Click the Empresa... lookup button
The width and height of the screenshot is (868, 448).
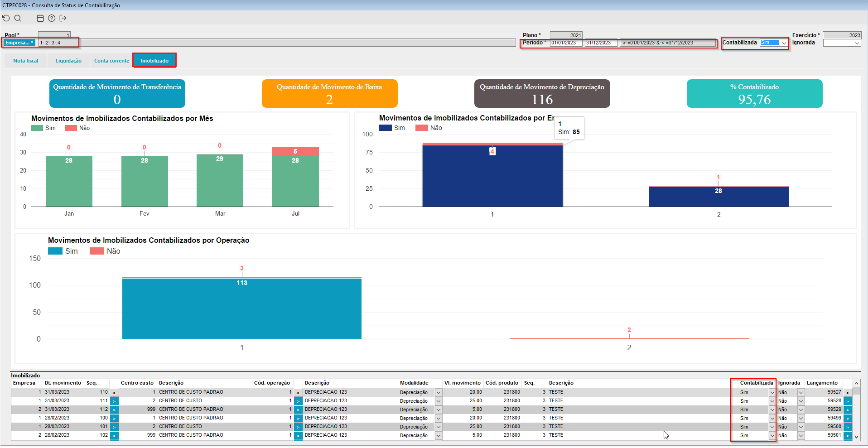19,43
